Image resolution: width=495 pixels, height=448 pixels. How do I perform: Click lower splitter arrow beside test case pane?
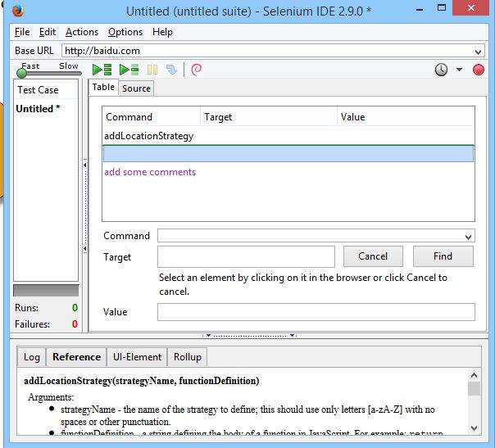85,249
